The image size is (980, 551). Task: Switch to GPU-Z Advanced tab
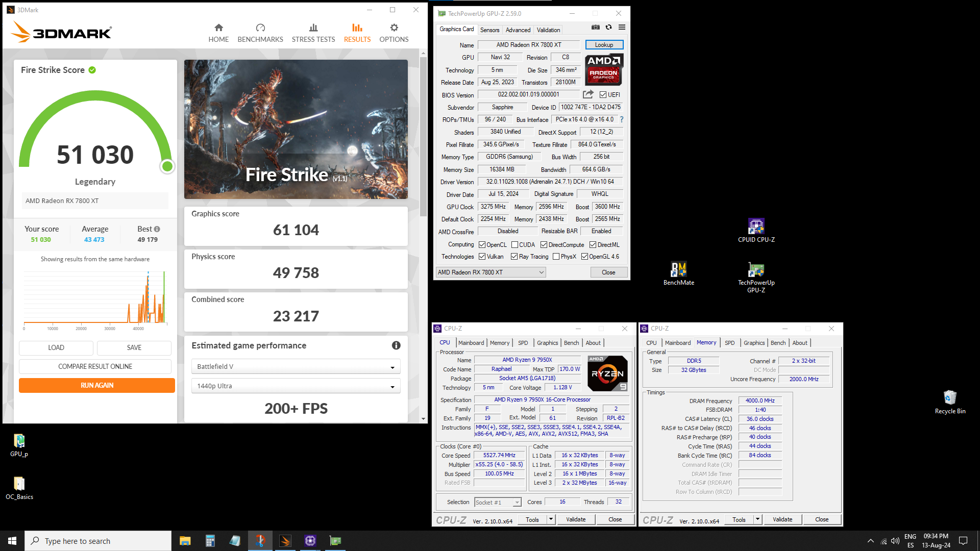518,30
